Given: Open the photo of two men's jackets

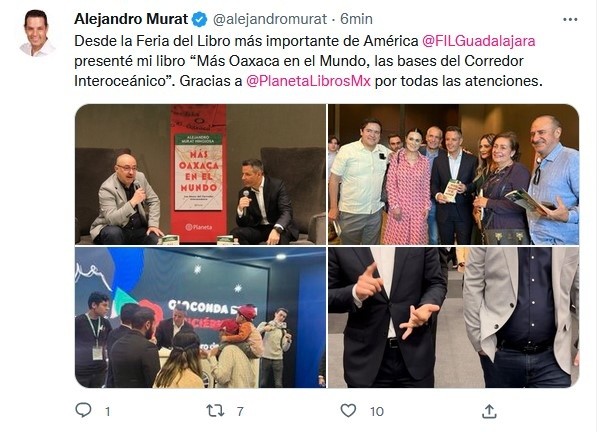Looking at the screenshot, I should [453, 317].
